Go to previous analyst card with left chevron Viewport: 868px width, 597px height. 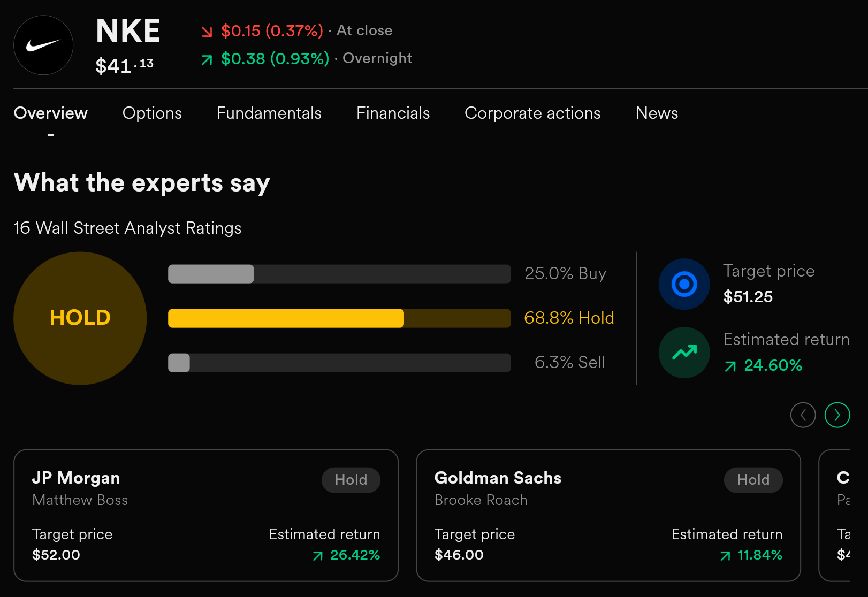click(x=803, y=415)
